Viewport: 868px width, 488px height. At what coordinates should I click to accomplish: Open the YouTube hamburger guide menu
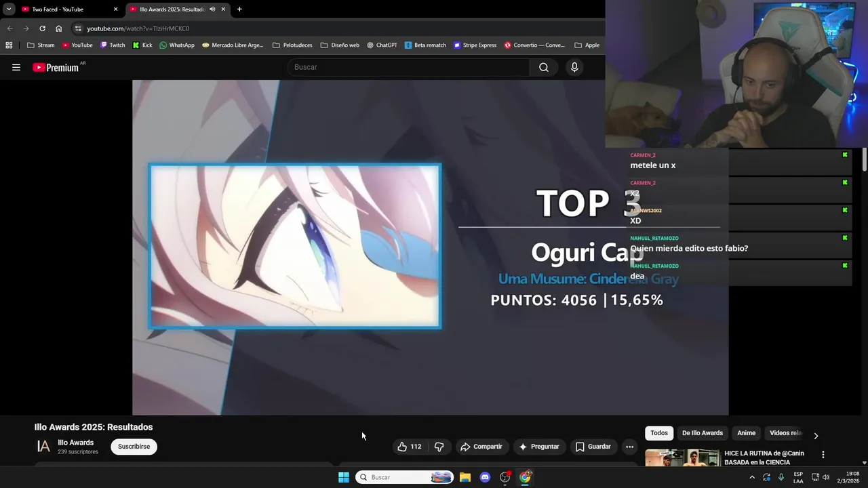(x=16, y=67)
